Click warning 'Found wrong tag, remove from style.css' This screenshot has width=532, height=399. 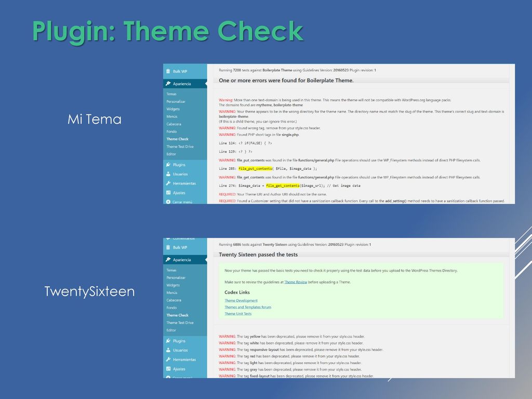270,128
